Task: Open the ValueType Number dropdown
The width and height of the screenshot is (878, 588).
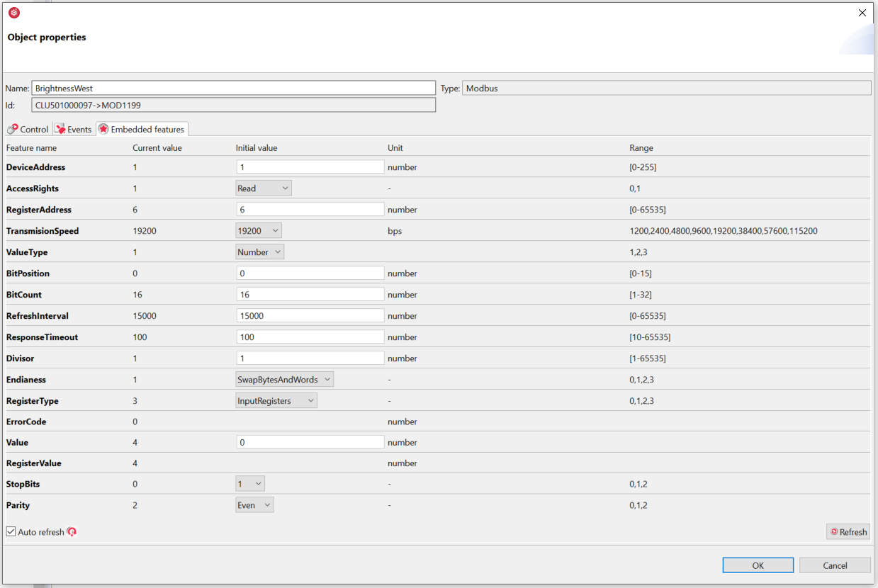Action: click(x=260, y=252)
